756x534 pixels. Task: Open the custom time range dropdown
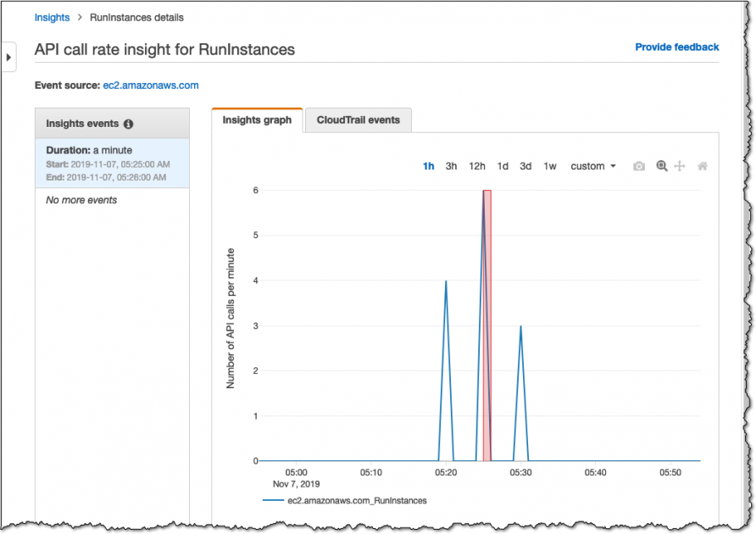coord(592,166)
